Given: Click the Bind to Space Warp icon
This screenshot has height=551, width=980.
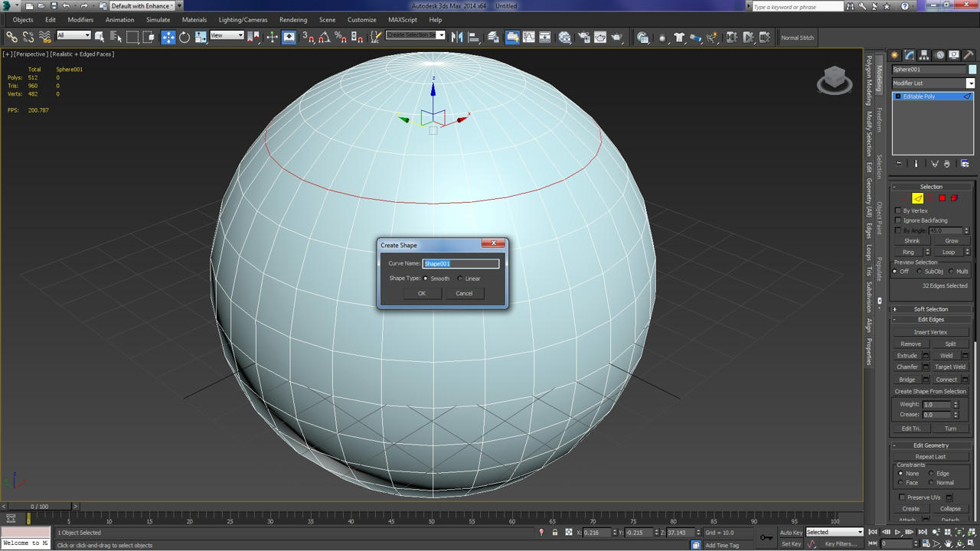Looking at the screenshot, I should coord(45,37).
